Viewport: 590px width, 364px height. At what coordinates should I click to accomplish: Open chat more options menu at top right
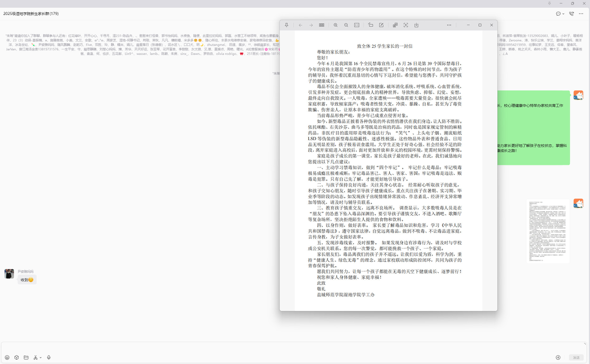tap(581, 14)
